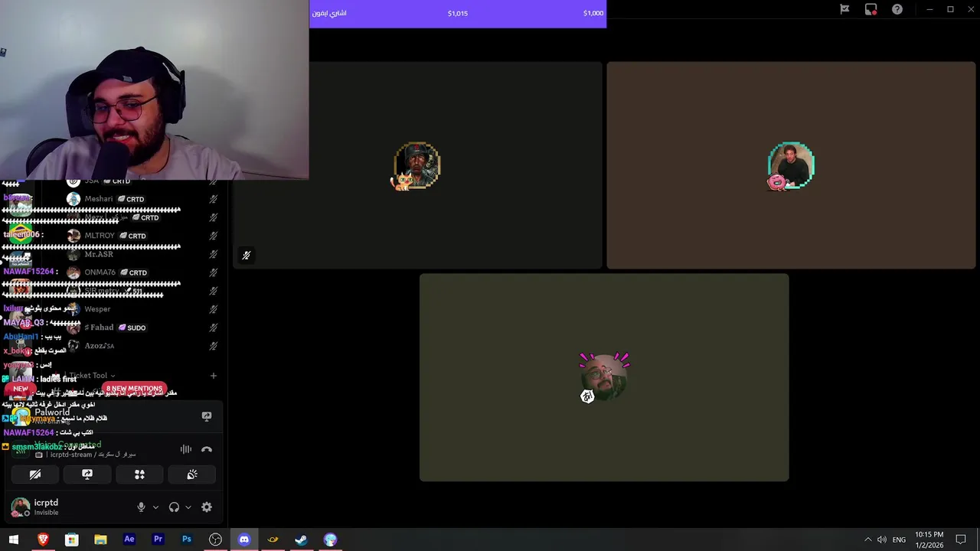Click the muted microphone icon on soldier tile
Screen dimensions: 980x551
pos(246,256)
